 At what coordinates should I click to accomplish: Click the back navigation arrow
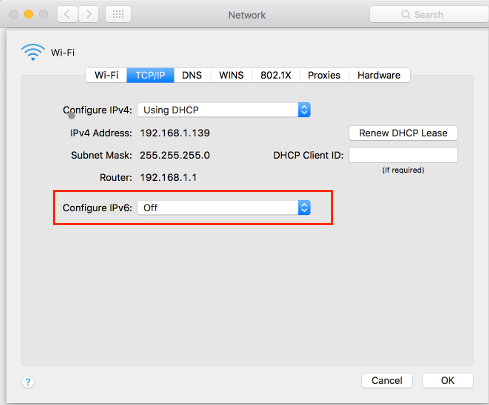click(68, 14)
